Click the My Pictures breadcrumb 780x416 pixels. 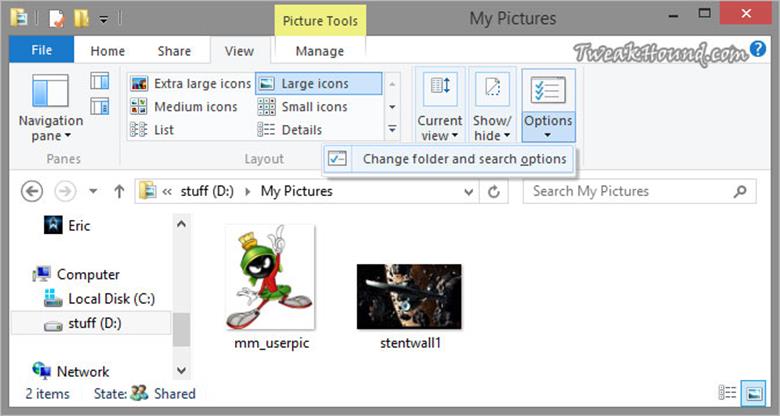pos(296,191)
